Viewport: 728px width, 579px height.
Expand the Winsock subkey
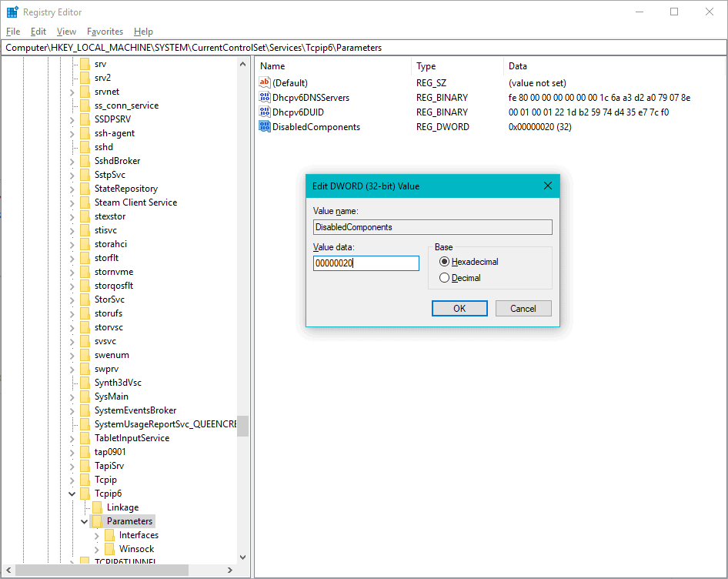(96, 550)
